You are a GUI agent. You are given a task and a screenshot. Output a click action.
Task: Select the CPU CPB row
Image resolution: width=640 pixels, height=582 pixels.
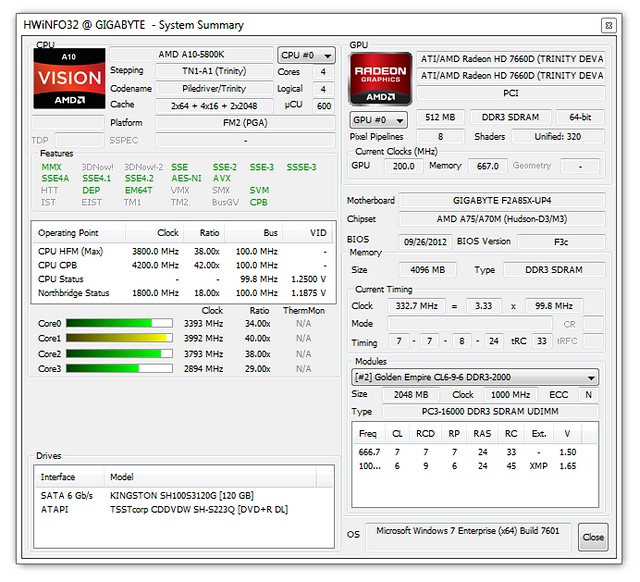click(183, 265)
